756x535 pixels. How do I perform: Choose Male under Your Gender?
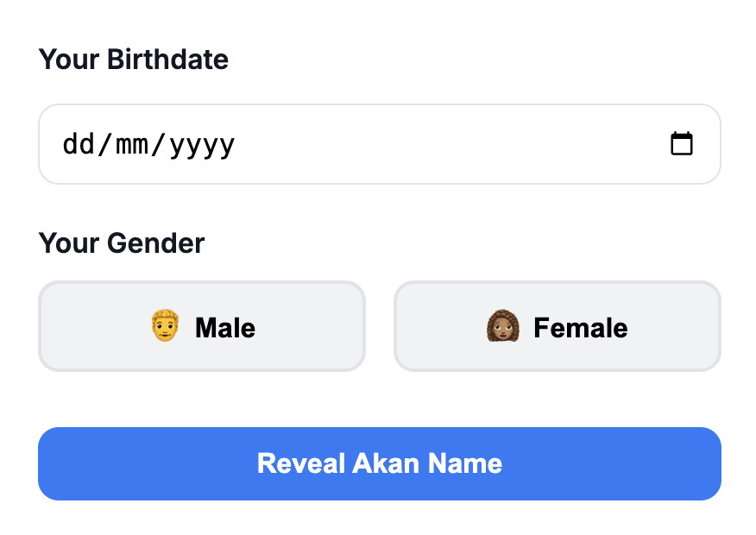coord(202,326)
